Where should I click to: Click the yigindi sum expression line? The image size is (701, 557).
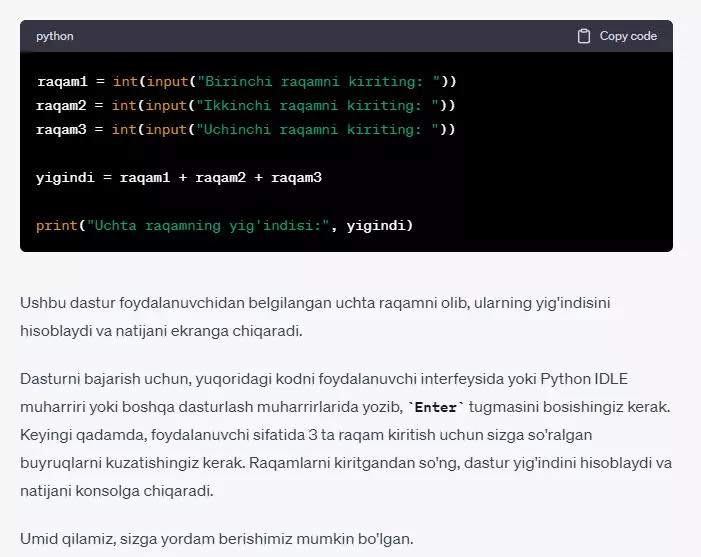coord(179,178)
